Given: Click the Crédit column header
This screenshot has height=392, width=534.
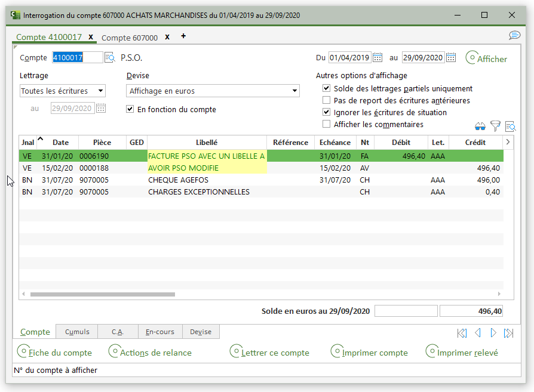Looking at the screenshot, I should tap(475, 142).
